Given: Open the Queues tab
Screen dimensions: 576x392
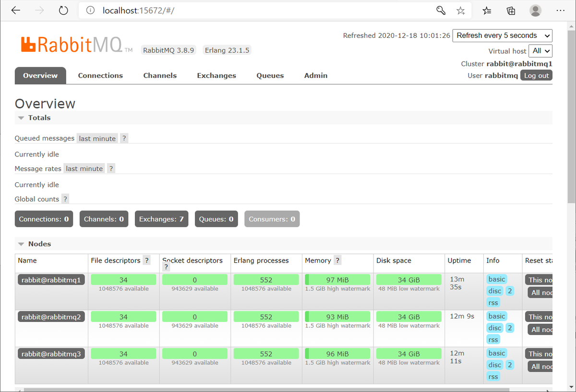Looking at the screenshot, I should [270, 75].
